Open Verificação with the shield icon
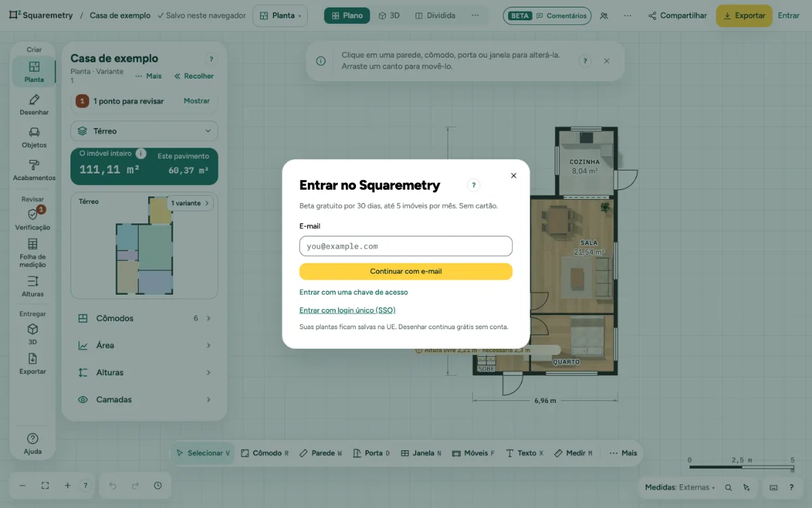Screen dimensions: 812x508 pos(32,219)
